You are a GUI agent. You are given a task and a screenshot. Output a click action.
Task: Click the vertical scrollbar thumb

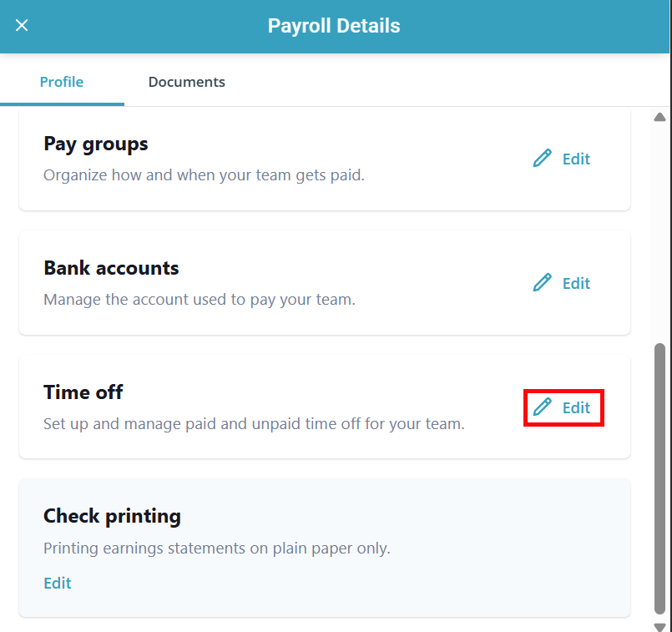click(660, 476)
